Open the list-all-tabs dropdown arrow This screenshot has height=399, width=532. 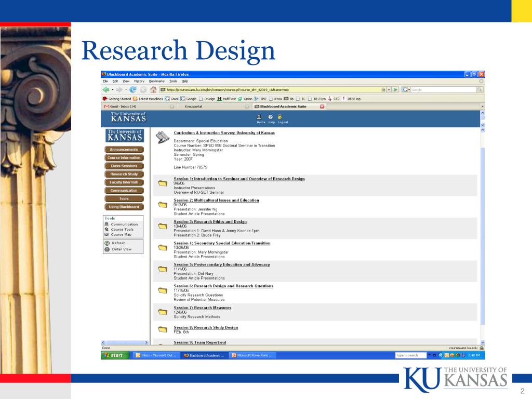(483, 107)
